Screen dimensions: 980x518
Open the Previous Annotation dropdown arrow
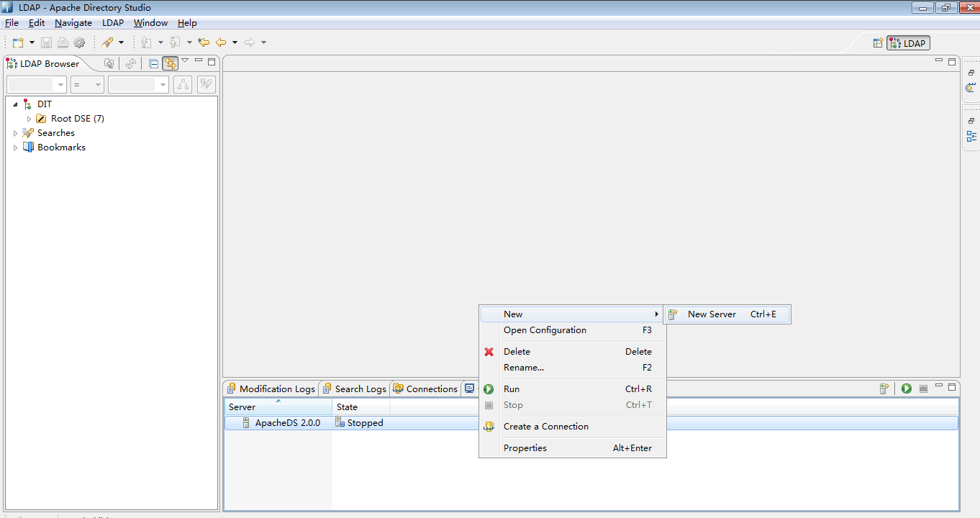tap(189, 42)
